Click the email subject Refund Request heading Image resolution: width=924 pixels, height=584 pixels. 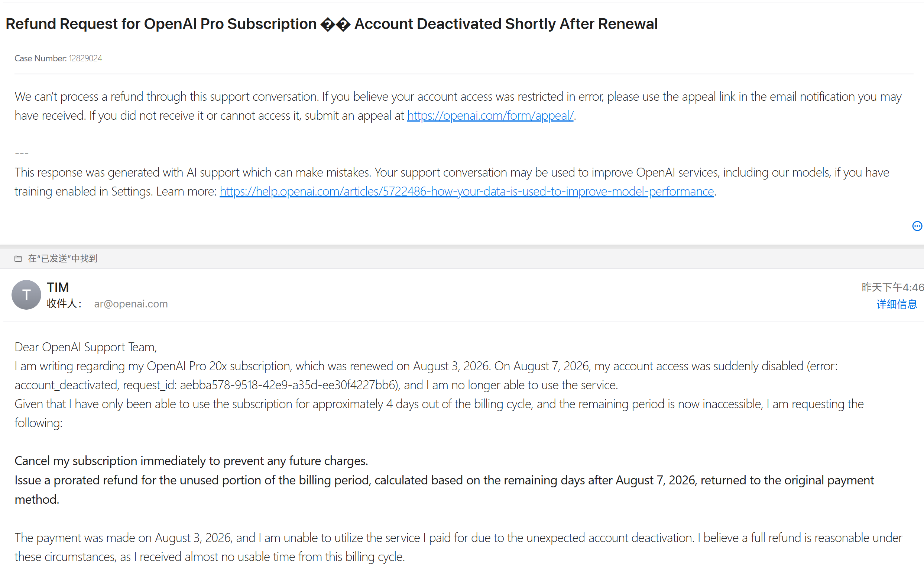pyautogui.click(x=331, y=24)
